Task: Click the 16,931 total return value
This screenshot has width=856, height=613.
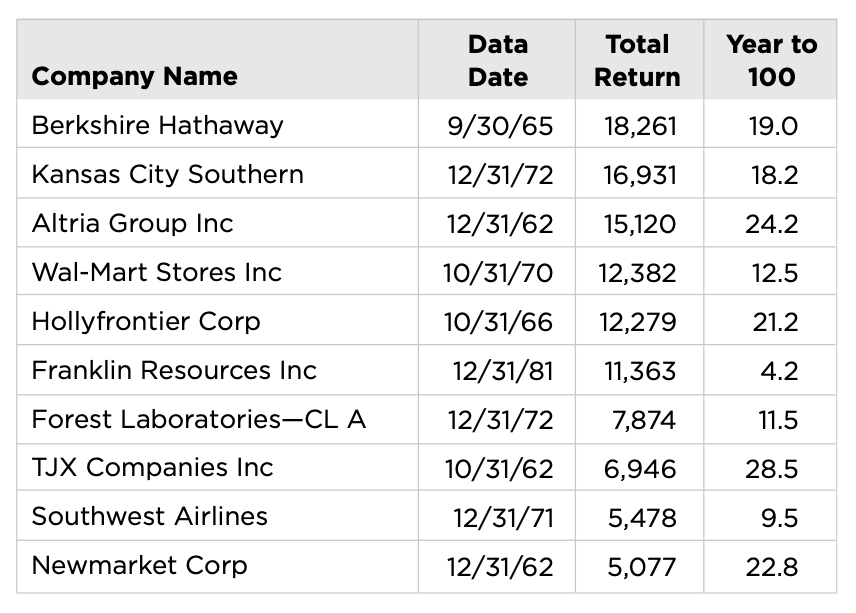Action: click(641, 175)
